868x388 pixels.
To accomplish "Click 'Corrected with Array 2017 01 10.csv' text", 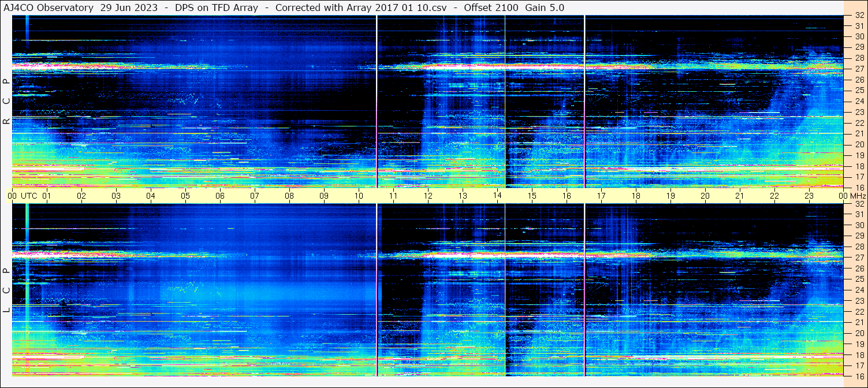I will tap(361, 8).
